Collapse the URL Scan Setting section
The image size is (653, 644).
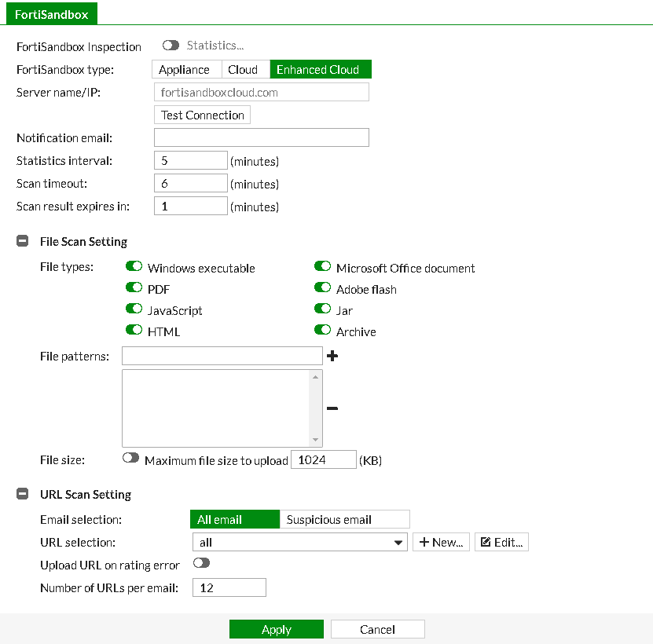tap(22, 494)
